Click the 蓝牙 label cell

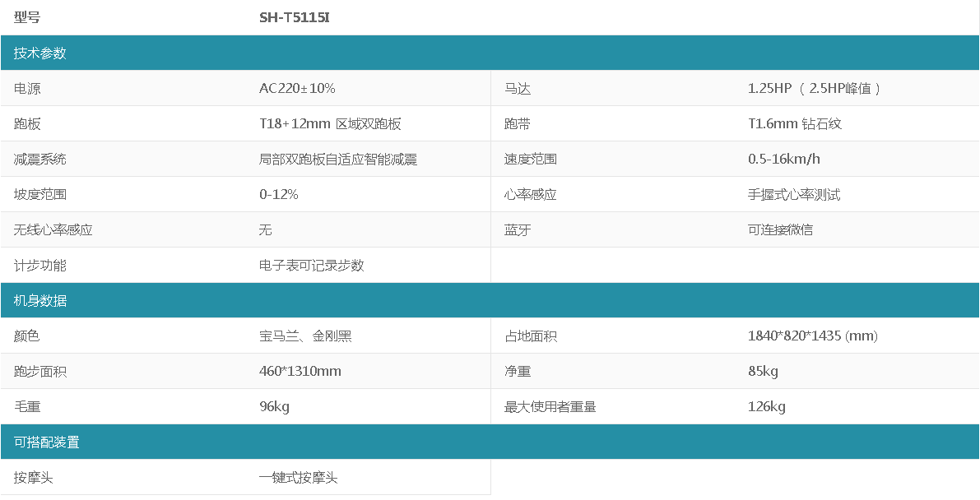point(518,230)
